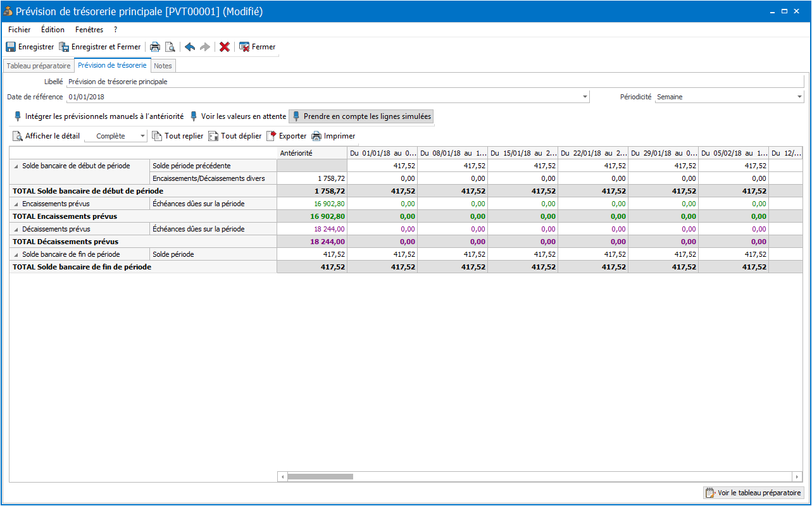This screenshot has width=812, height=506.
Task: Collapse Encaissements prévus row group
Action: tap(16, 204)
